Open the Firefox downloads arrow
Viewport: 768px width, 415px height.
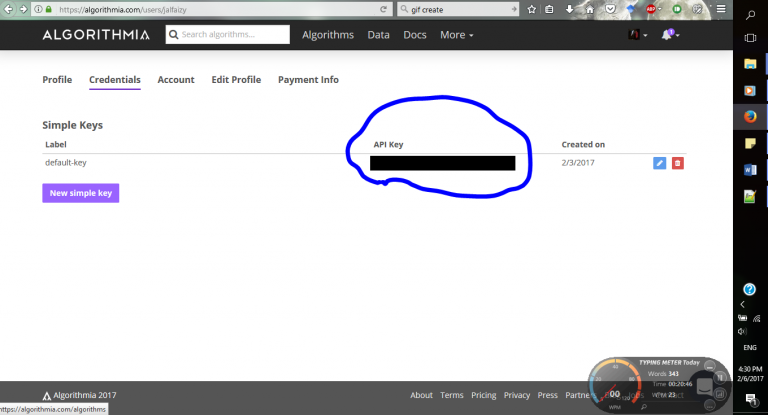click(x=570, y=9)
